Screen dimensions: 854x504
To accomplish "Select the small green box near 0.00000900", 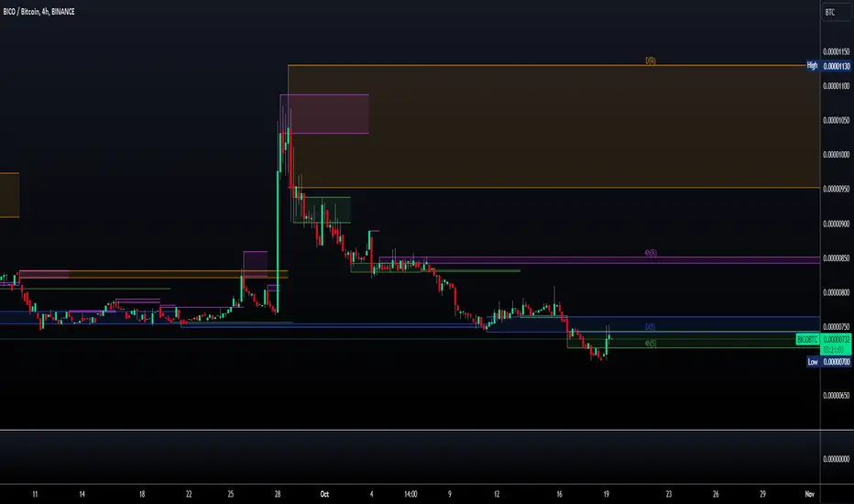I will pyautogui.click(x=322, y=210).
